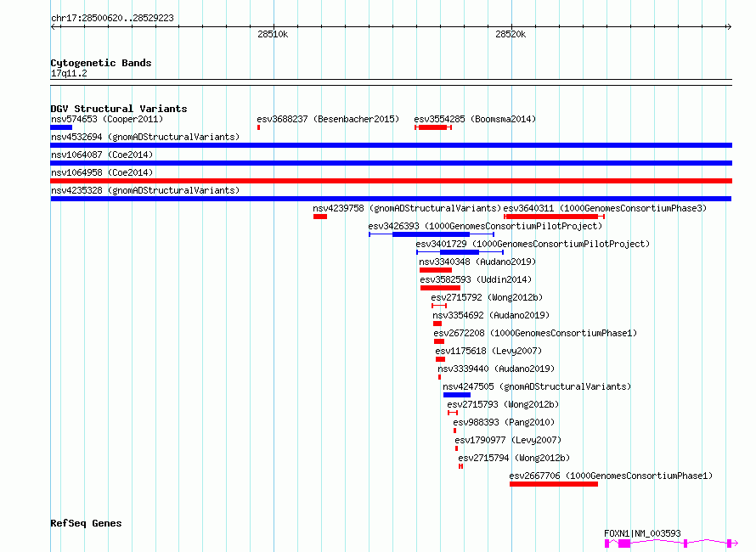The image size is (756, 552).
Task: Open the nsv3340348 (Audano2019) label
Action: (477, 262)
